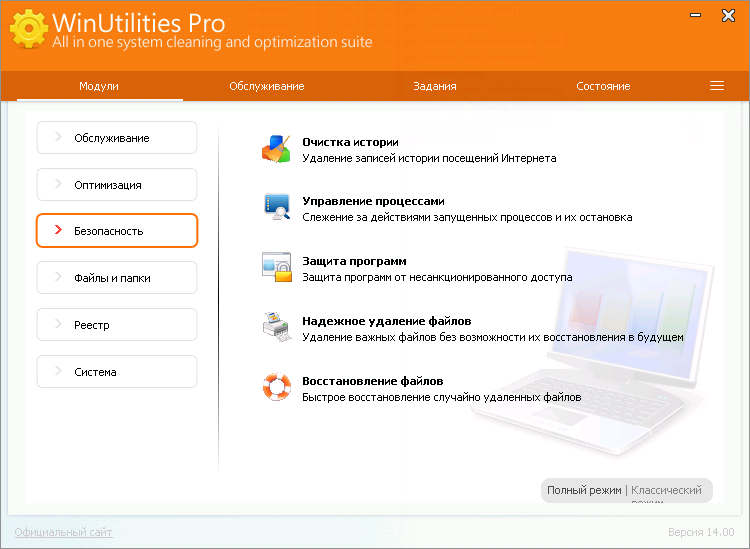
Task: Open the hamburger menu icon
Action: click(717, 86)
